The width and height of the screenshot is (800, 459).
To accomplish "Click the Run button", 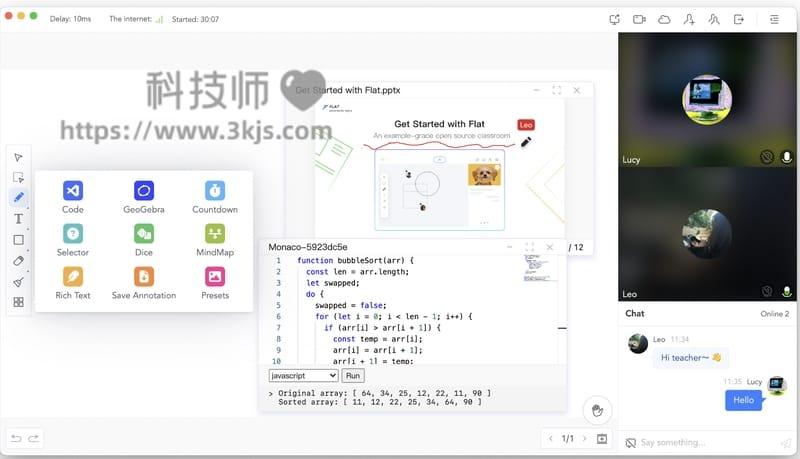I will (353, 375).
